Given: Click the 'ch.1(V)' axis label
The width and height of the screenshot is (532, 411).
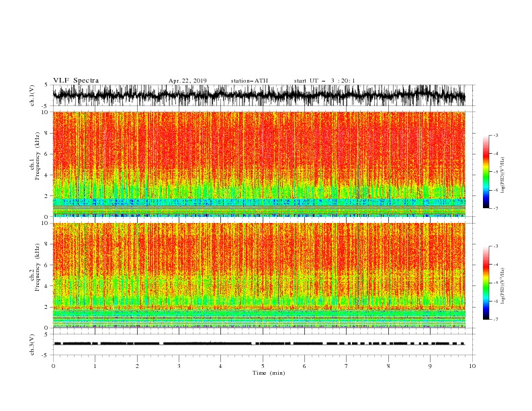Looking at the screenshot, I should [32, 95].
